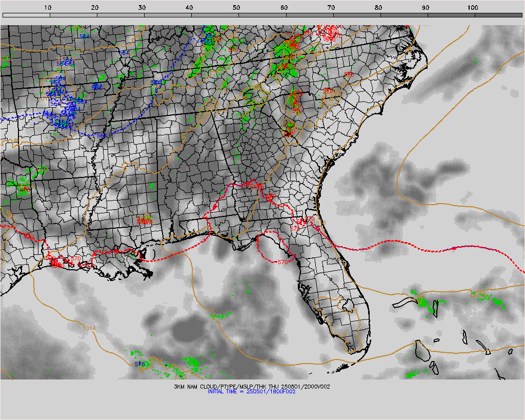Click the "100" scale label
Viewport: 525px width, 420px height.
(x=473, y=7)
